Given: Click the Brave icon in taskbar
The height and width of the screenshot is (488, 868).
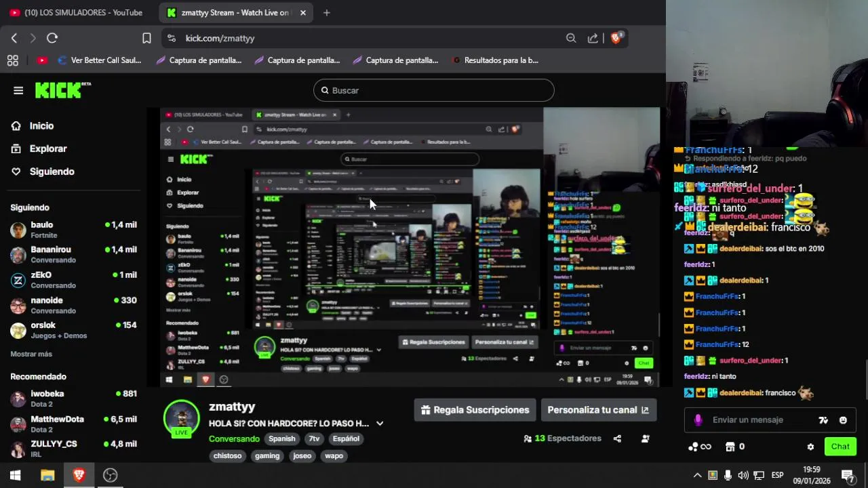Looking at the screenshot, I should 79,475.
